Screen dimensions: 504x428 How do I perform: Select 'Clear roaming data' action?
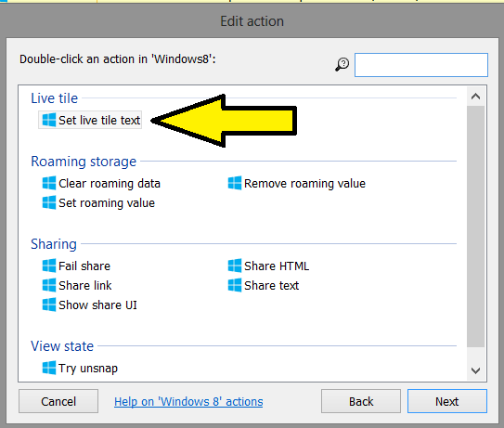point(101,183)
